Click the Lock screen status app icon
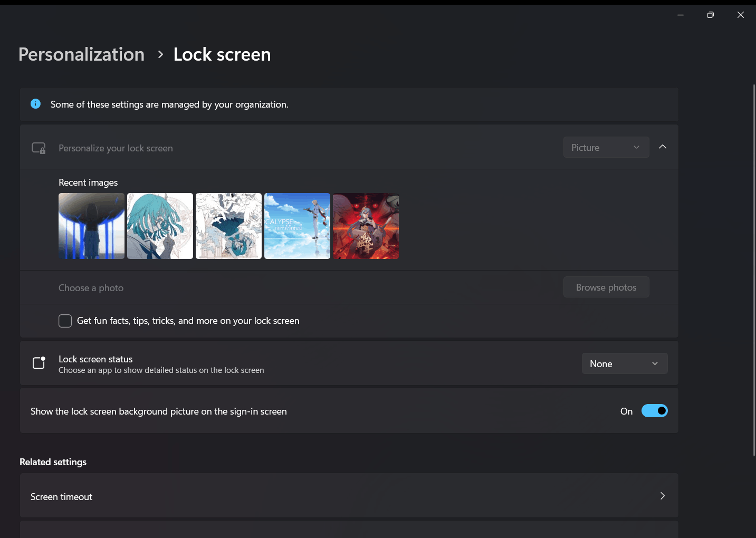756x538 pixels. tap(39, 363)
